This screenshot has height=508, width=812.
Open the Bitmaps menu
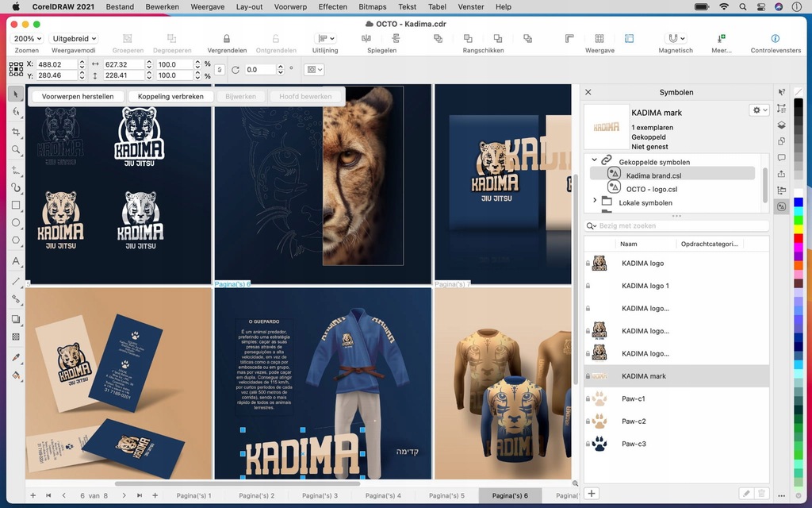[x=373, y=6]
